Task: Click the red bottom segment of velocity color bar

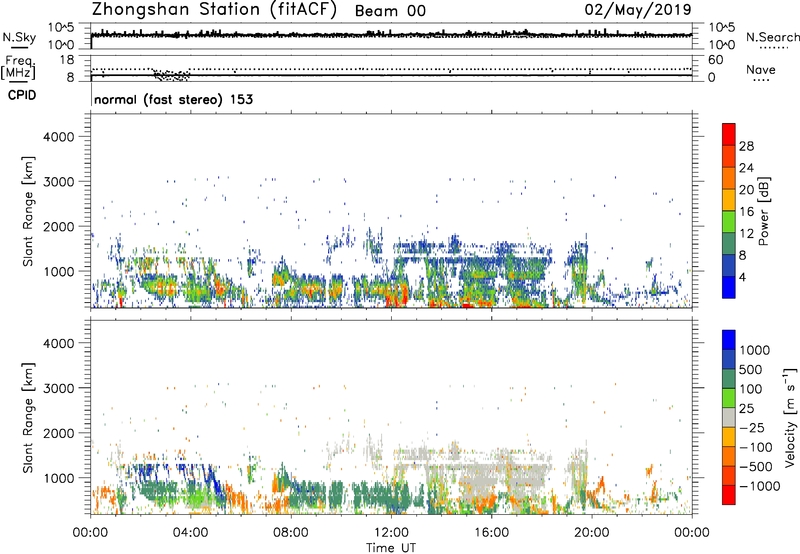Action: pyautogui.click(x=729, y=495)
